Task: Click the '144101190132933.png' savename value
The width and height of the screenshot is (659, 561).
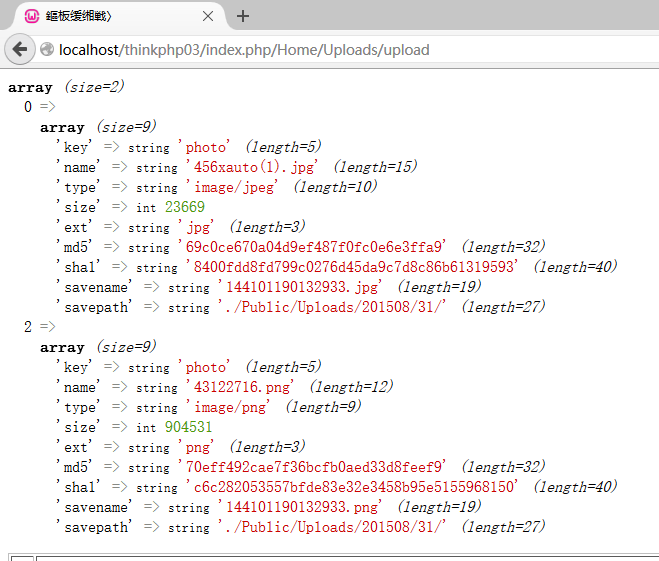Action: pyautogui.click(x=303, y=507)
